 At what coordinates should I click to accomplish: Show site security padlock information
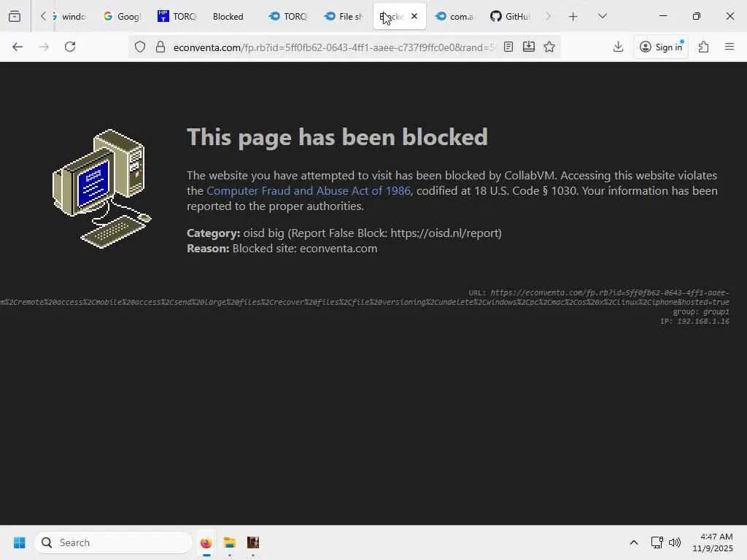click(x=160, y=47)
